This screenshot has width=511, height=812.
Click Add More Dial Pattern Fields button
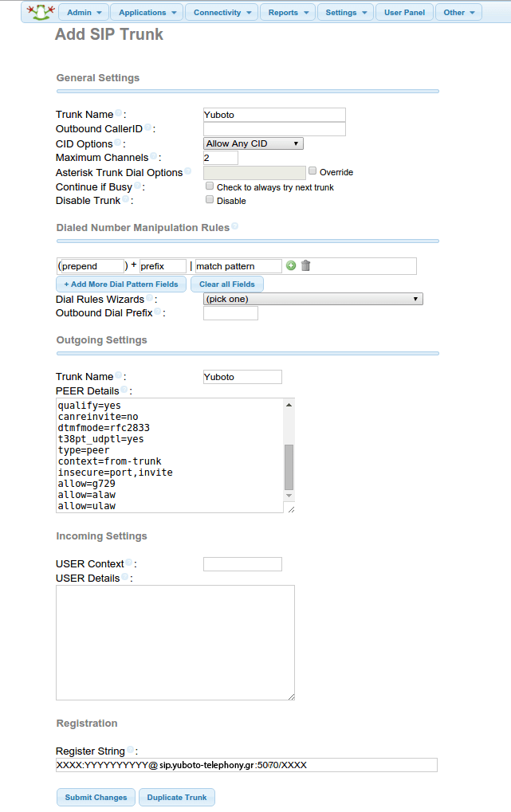coord(120,284)
